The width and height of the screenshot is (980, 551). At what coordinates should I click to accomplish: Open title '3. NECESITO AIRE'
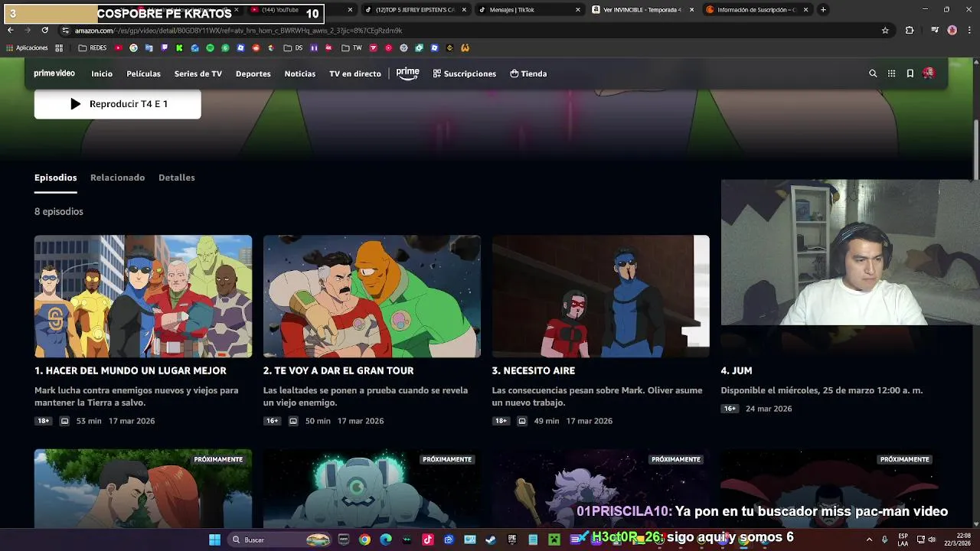point(534,370)
